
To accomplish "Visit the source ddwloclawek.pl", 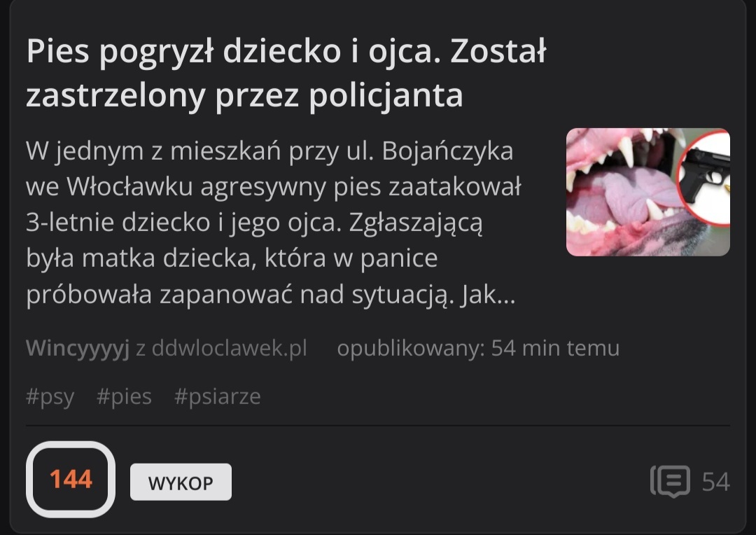I will (x=230, y=348).
